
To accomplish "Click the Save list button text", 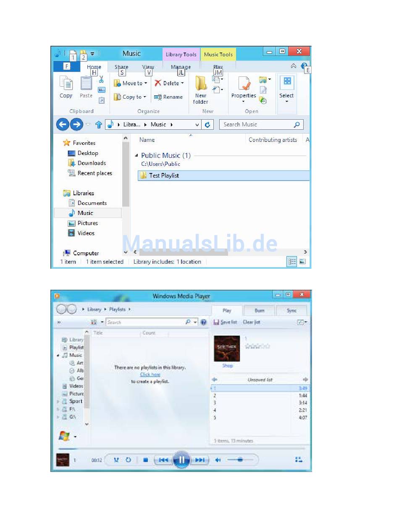I will tap(229, 322).
